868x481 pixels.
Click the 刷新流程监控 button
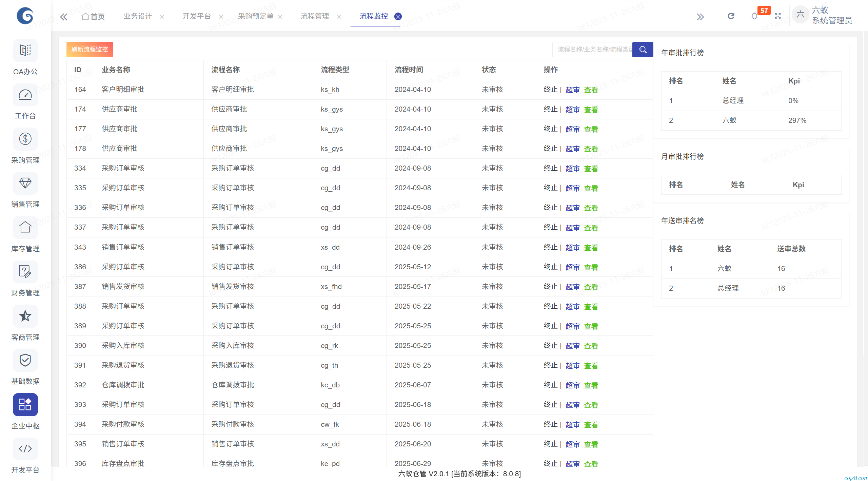pos(90,50)
